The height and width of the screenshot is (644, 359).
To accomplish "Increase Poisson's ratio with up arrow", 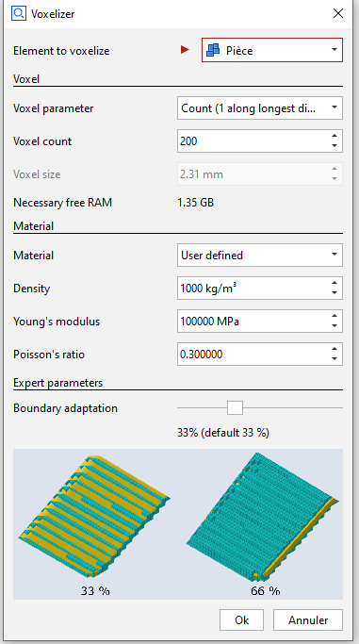I will click(x=335, y=349).
